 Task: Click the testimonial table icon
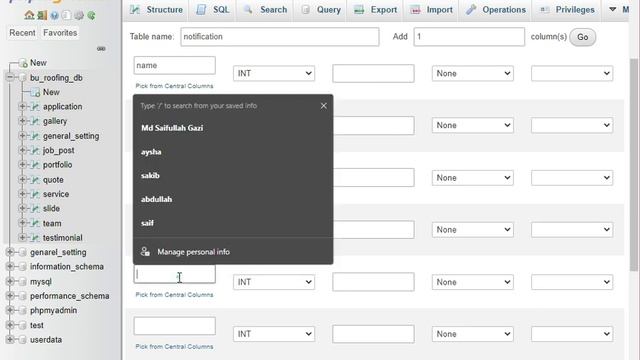click(36, 238)
